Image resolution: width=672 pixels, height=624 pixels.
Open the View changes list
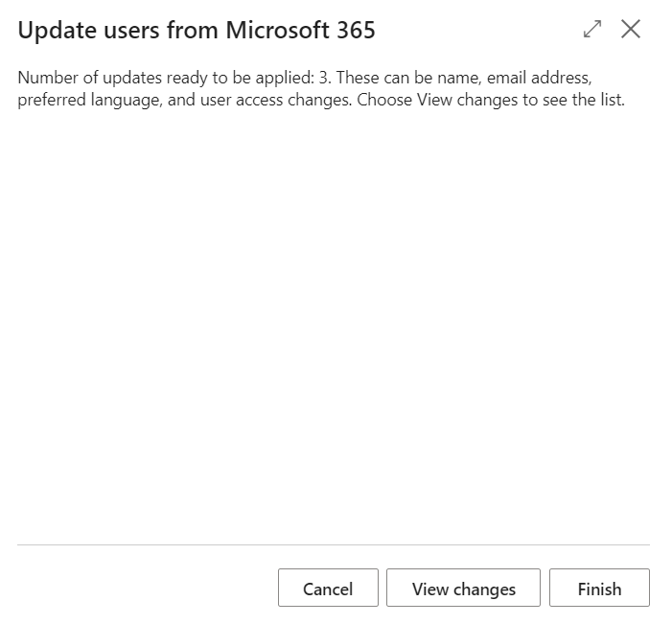tap(463, 588)
